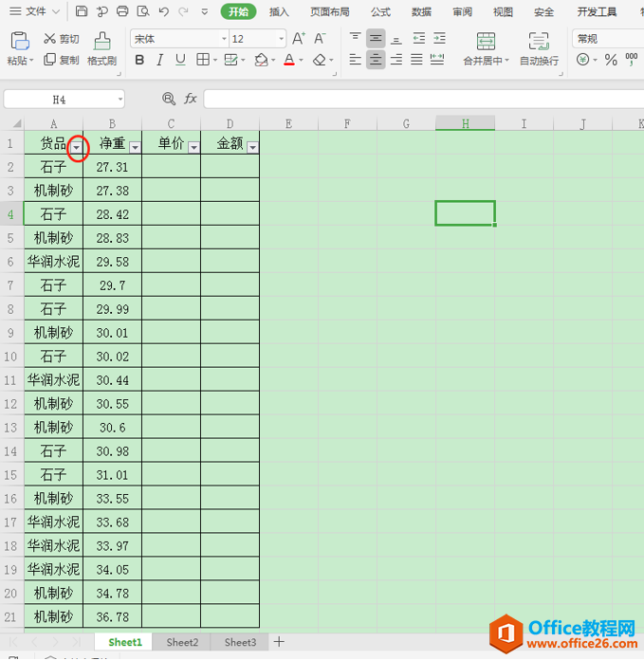Open filter dropdown on 金额 header

252,147
